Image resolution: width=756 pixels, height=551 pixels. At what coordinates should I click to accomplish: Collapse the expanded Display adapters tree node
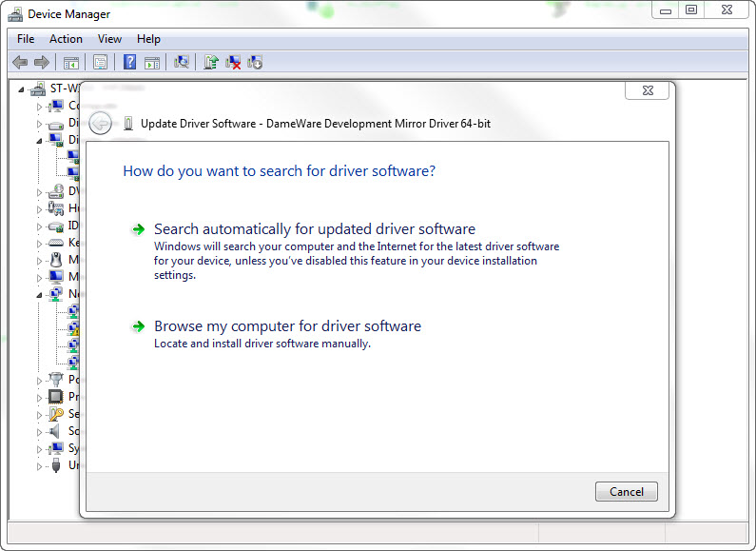tap(40, 140)
